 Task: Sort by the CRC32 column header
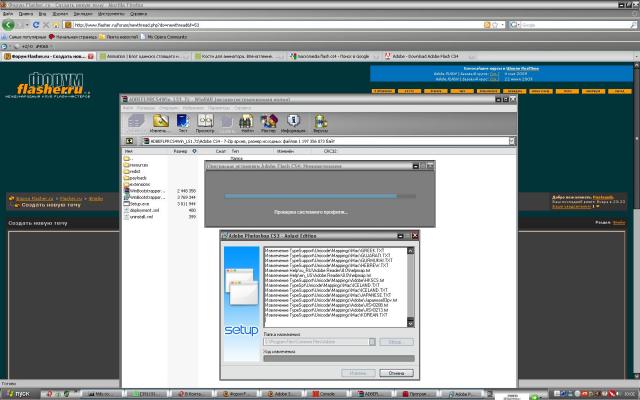[330, 151]
